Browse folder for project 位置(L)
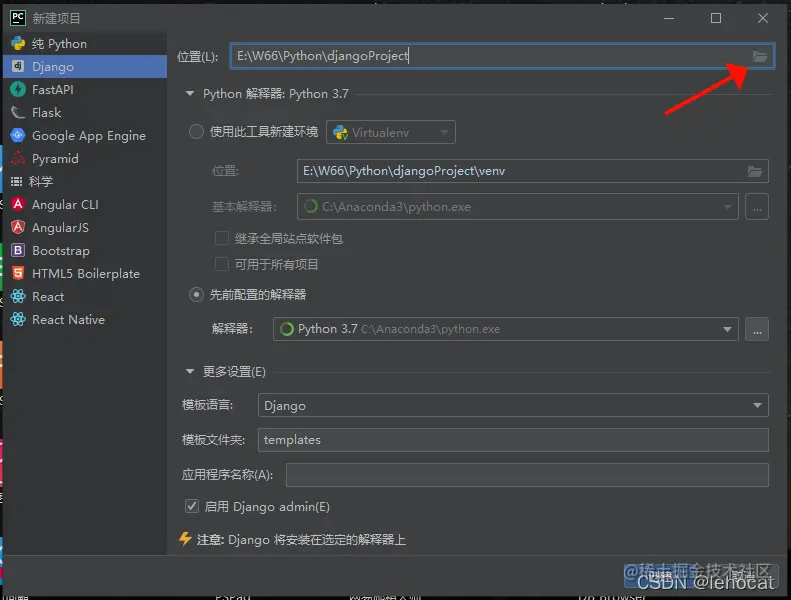 tap(760, 56)
